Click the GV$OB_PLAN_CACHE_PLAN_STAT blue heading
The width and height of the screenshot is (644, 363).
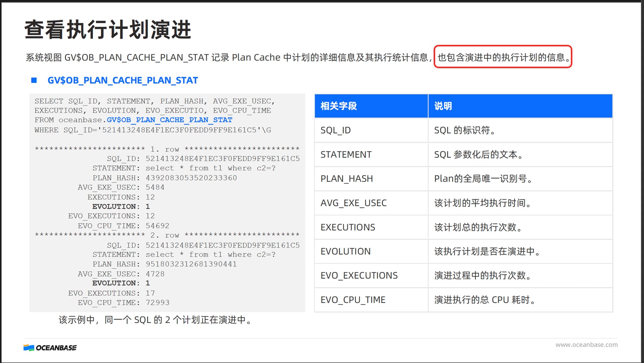pos(122,80)
